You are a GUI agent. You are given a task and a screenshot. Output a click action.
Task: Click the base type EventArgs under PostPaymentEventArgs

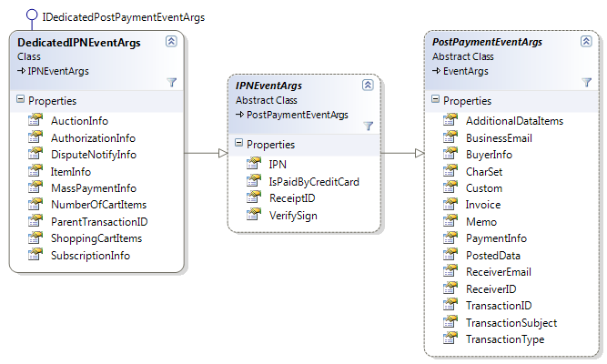466,71
